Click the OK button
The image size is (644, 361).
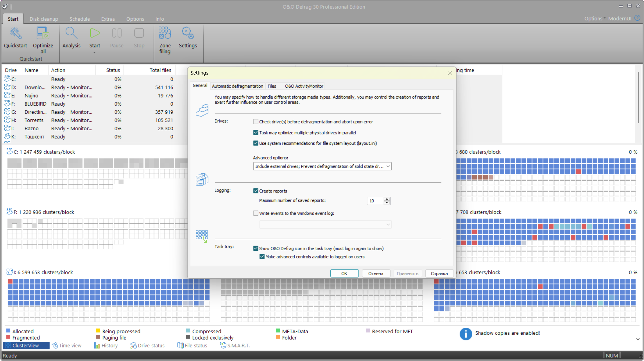coord(344,273)
